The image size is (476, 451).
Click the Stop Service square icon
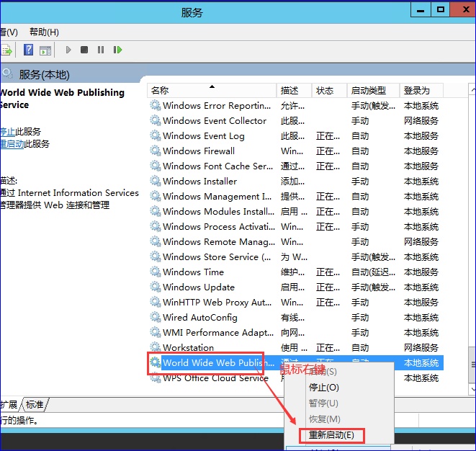[84, 50]
